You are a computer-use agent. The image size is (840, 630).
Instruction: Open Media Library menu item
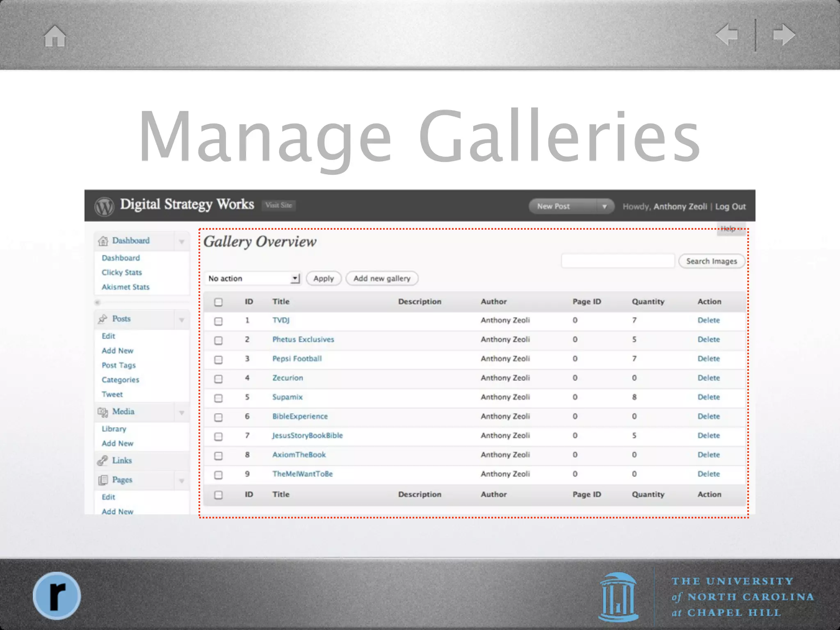114,429
